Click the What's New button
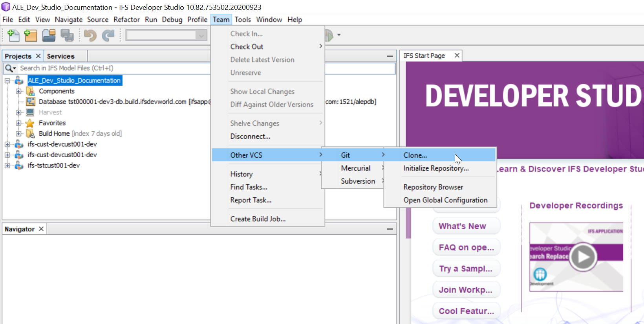Screen dimensions: 644x324 [467, 226]
